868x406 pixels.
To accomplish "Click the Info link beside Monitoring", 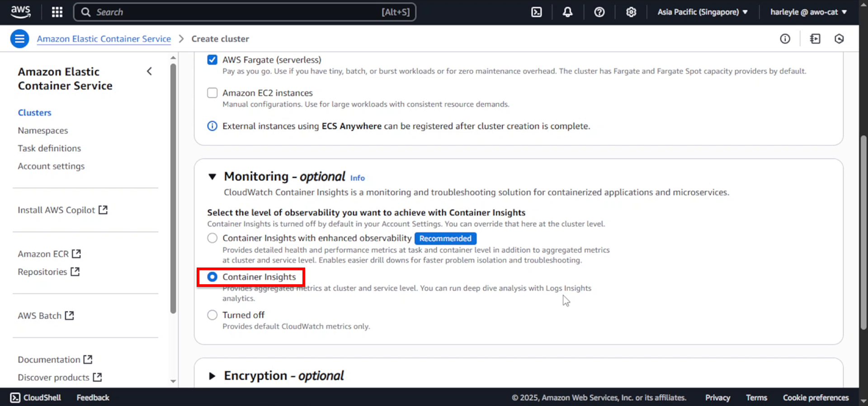I will pos(358,178).
